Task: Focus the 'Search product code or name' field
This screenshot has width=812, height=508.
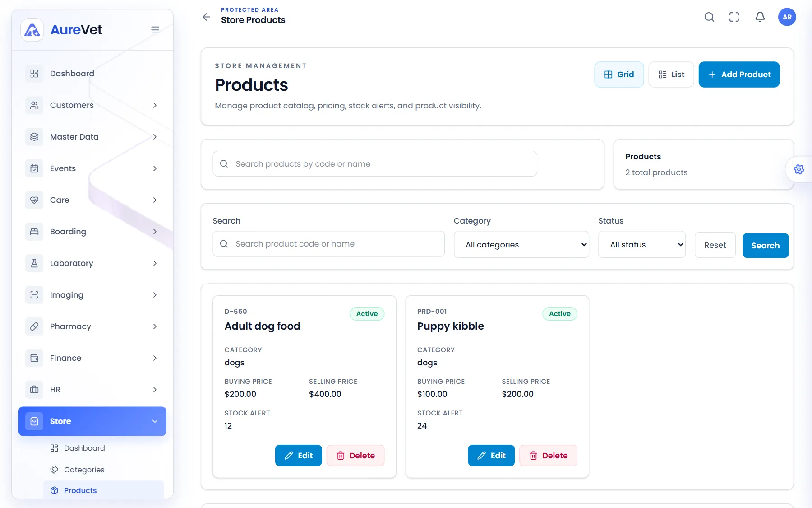Action: pos(328,244)
